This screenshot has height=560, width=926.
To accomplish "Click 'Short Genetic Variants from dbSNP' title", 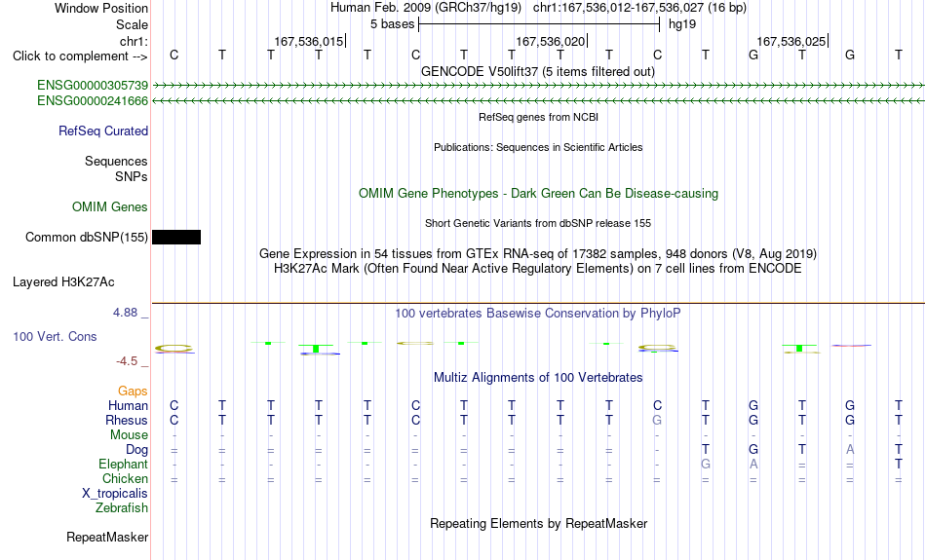I will coord(538,224).
